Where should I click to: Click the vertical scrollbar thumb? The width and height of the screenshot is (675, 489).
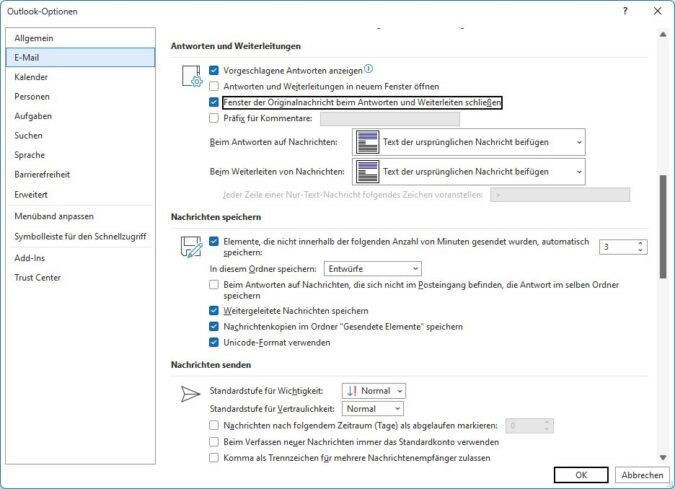(663, 226)
